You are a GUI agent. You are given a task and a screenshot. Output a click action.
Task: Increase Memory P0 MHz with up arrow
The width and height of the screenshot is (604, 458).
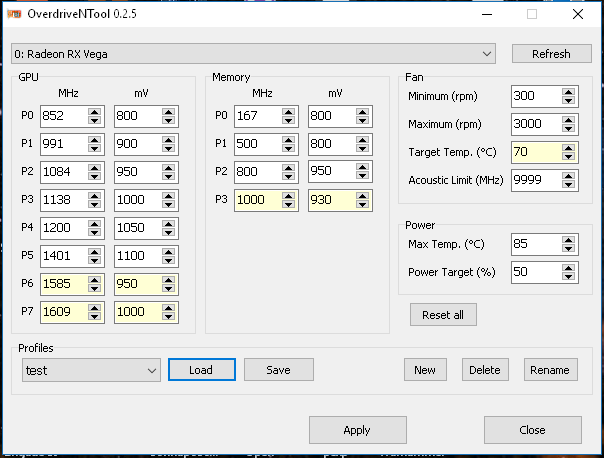[288, 112]
